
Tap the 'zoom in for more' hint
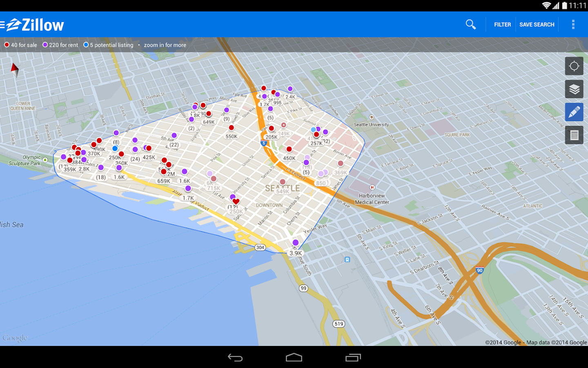coord(165,45)
